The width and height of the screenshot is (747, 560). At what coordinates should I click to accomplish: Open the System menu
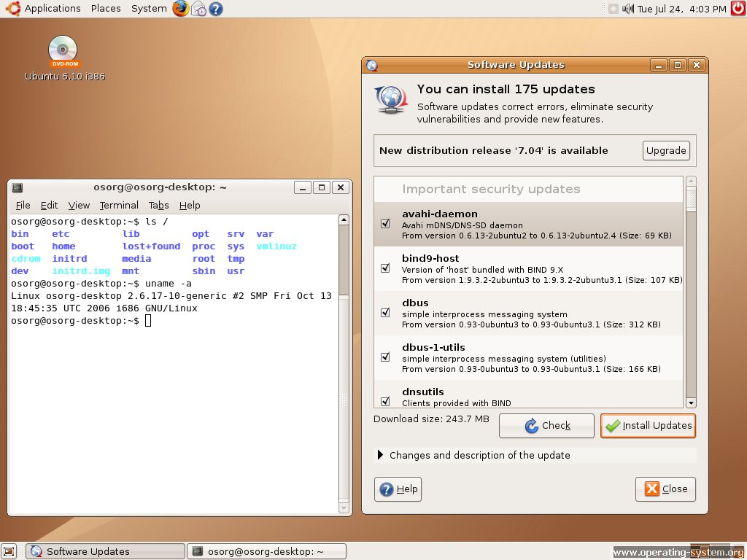tap(149, 9)
